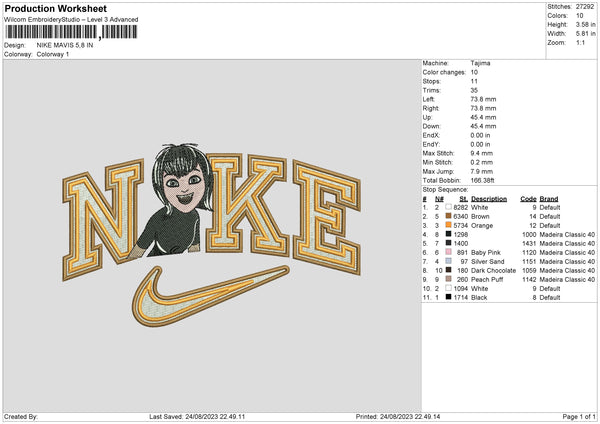600x424 pixels.
Task: Click the 'Brand' column header
Action: point(549,199)
